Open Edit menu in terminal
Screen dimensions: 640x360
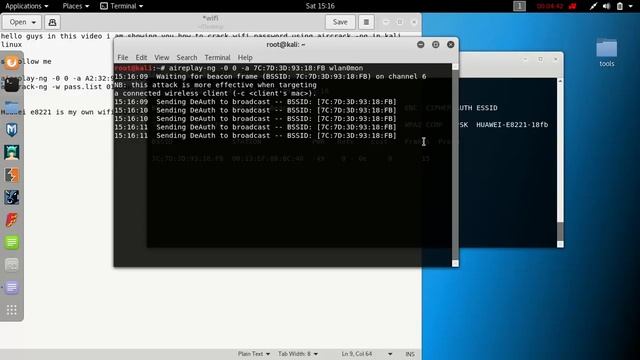[141, 58]
